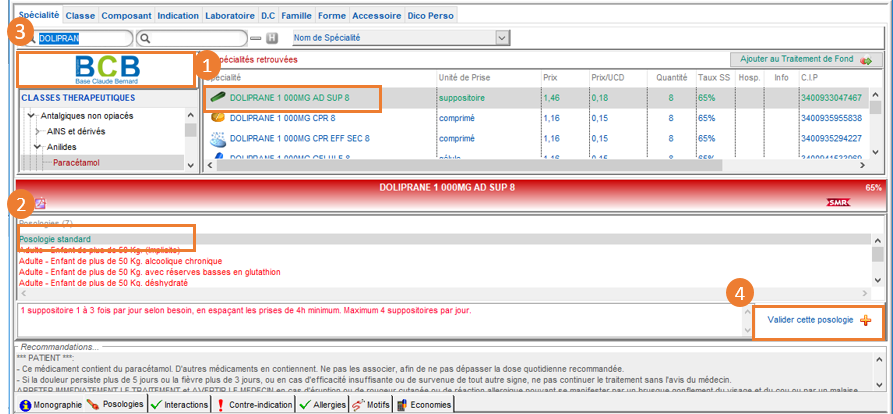Viewport: 893px width, 414px height.
Task: Select Paracétamol in the therapeutic classes tree
Action: coord(83,162)
